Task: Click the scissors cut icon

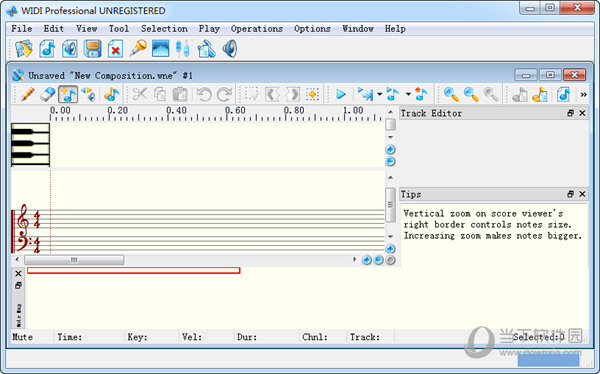Action: click(140, 94)
